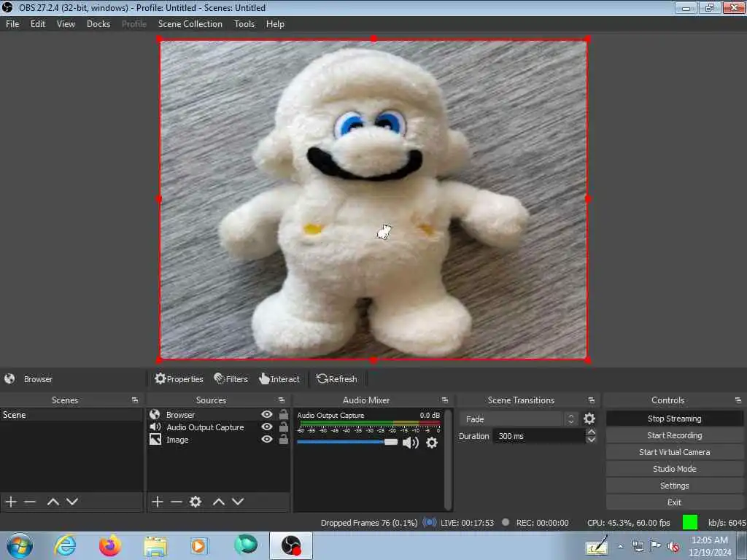Viewport: 747px width, 560px height.
Task: Click the Audio Mixer scrollbar
Action: point(448,459)
